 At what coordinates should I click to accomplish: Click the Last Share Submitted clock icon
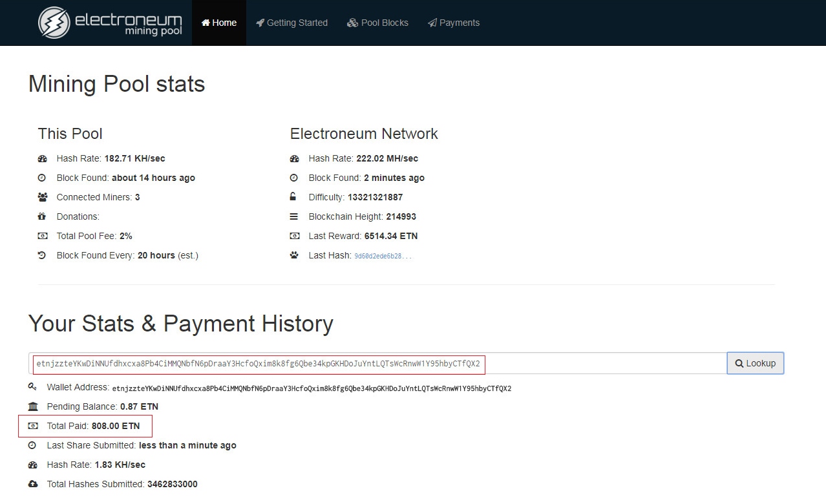pyautogui.click(x=32, y=445)
